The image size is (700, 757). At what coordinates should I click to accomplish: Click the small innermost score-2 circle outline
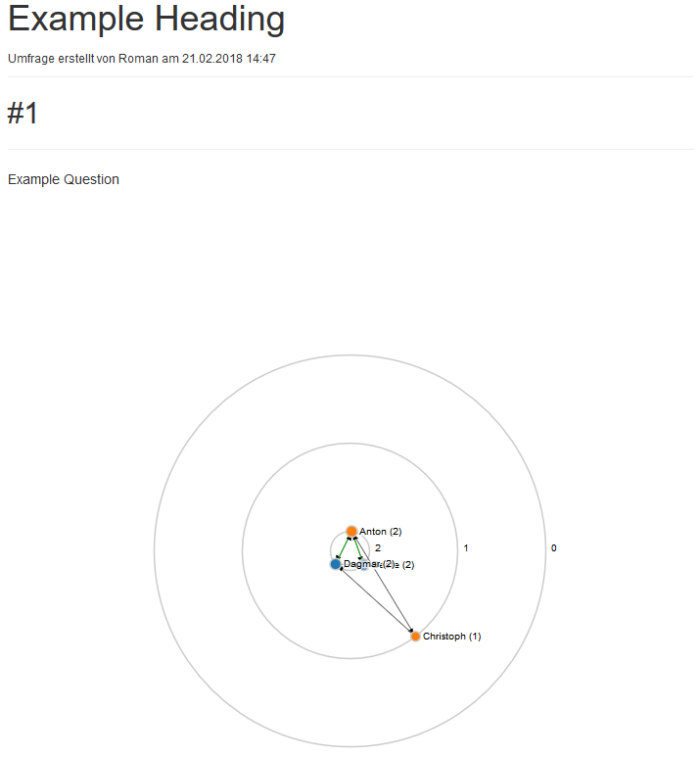350,550
